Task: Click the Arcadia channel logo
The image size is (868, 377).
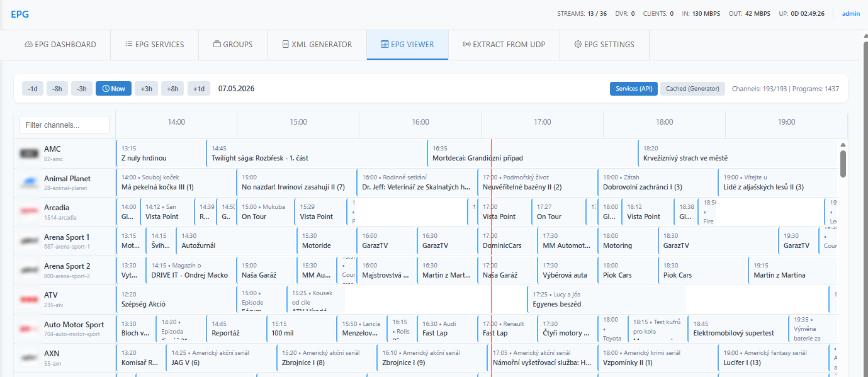Action: pos(28,211)
